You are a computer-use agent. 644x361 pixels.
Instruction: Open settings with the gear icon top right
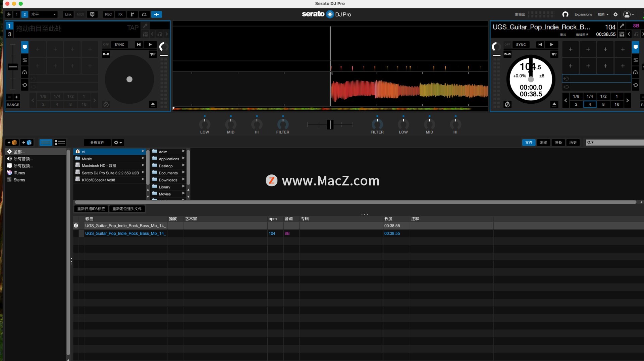(x=615, y=14)
